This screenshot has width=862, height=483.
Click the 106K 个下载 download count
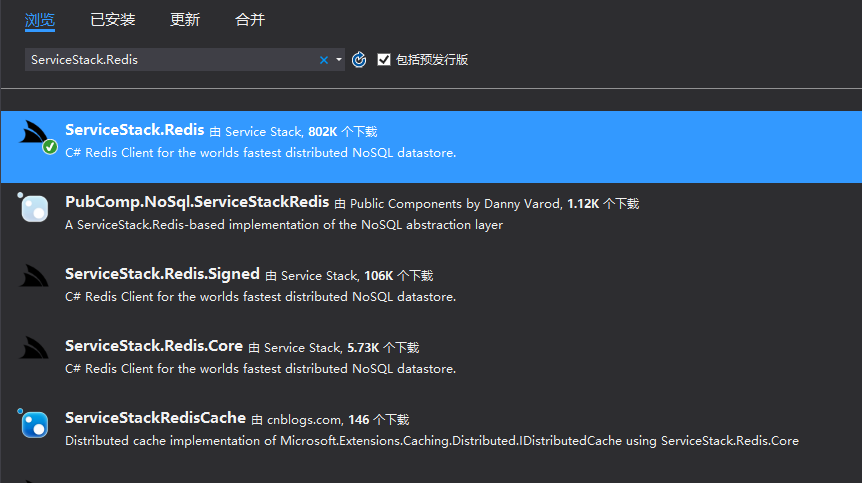399,276
